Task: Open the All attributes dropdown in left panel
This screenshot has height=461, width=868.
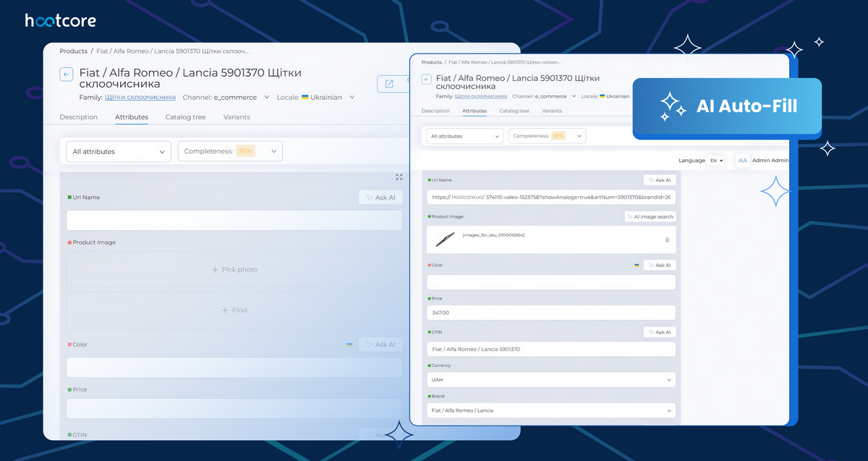Action: [x=119, y=151]
